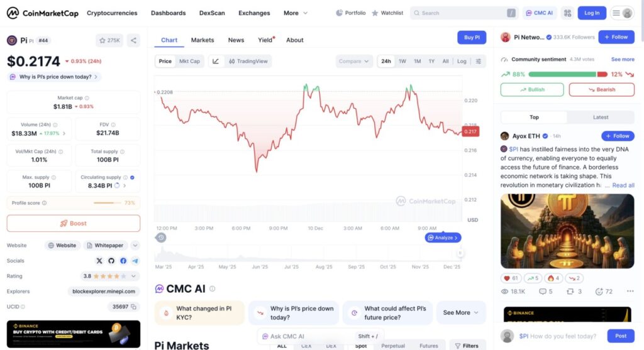The width and height of the screenshot is (644, 350).
Task: Open the chart settings sliders icon
Action: (479, 61)
